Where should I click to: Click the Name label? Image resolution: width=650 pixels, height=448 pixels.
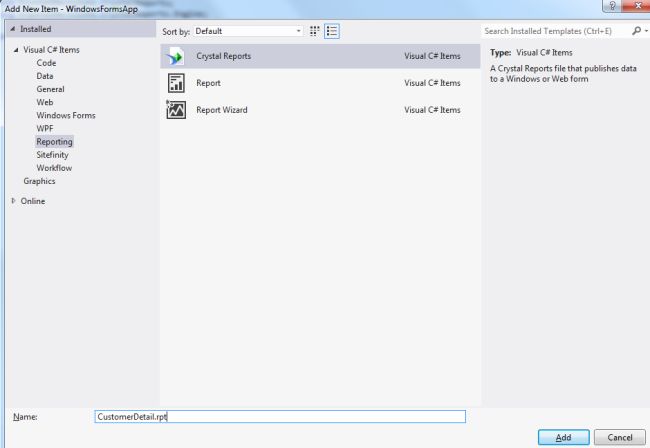coord(25,417)
